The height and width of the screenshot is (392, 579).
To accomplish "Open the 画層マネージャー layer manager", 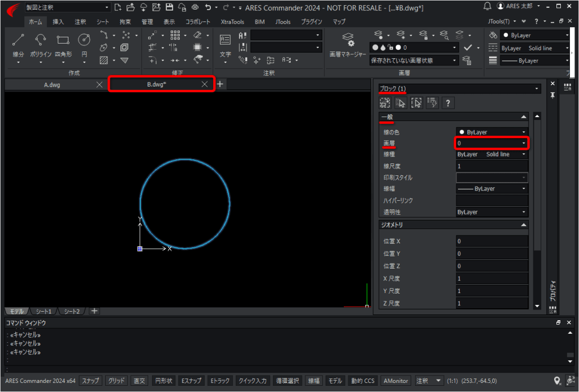I will pyautogui.click(x=348, y=44).
